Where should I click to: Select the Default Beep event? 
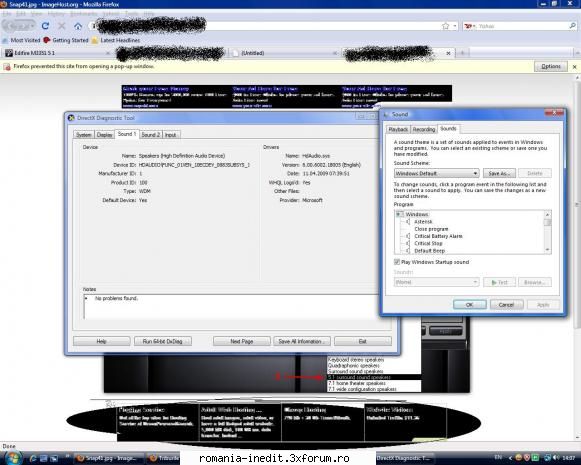[x=429, y=251]
